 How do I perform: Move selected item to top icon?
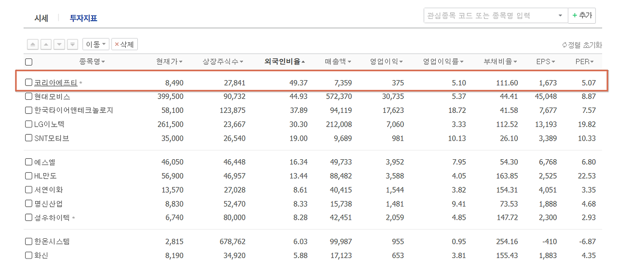[33, 44]
